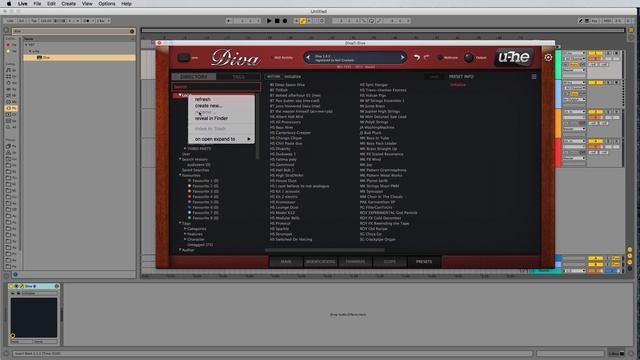The height and width of the screenshot is (360, 640).
Task: Select the draw mode pencil in Live
Action: tap(580, 21)
